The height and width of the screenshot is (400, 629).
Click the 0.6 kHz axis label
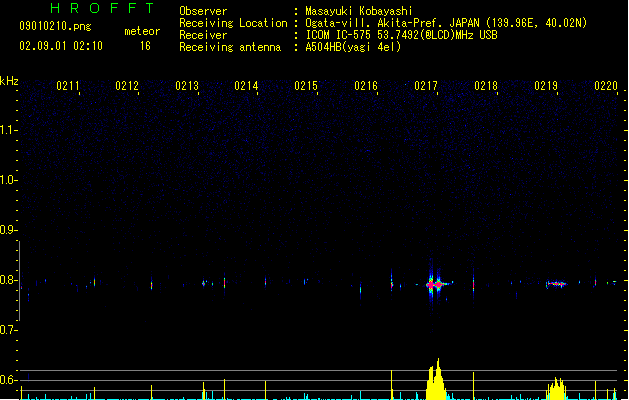pyautogui.click(x=8, y=380)
